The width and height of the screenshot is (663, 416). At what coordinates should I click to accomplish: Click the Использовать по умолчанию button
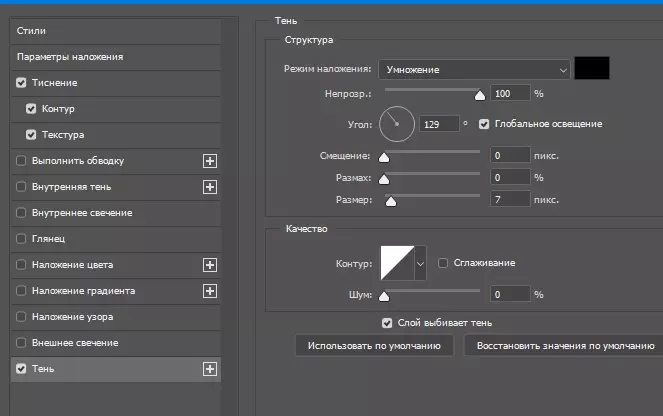pos(374,345)
